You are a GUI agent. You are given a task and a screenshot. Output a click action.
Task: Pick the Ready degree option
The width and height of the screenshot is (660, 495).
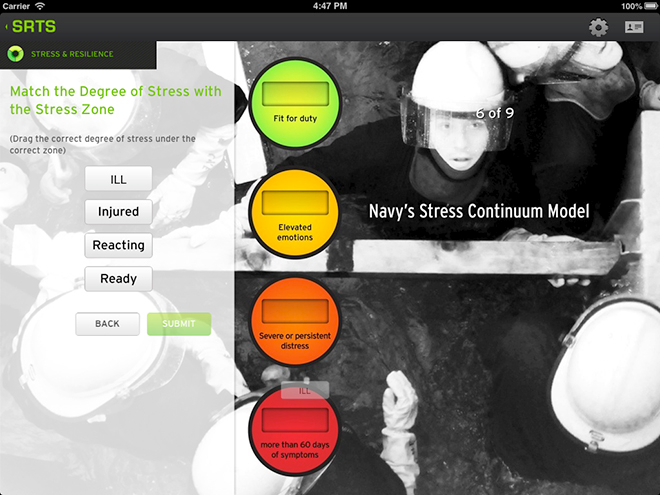tap(118, 278)
